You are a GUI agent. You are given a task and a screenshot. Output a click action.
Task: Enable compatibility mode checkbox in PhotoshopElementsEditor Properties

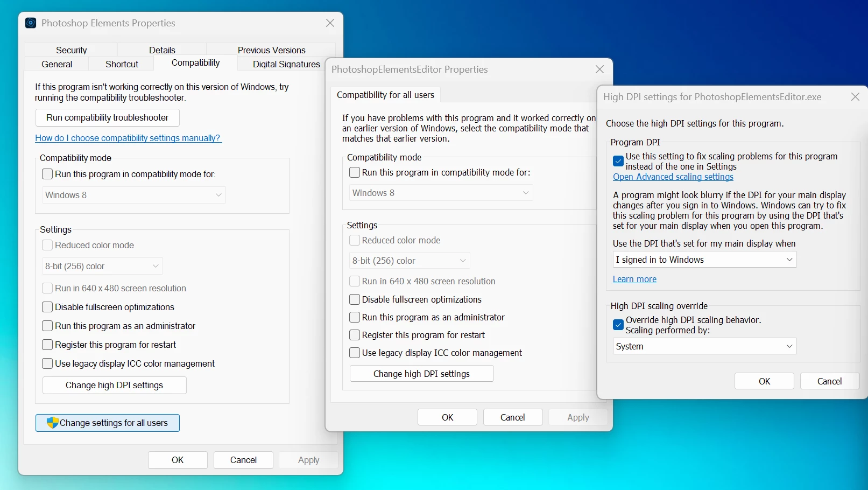point(355,172)
